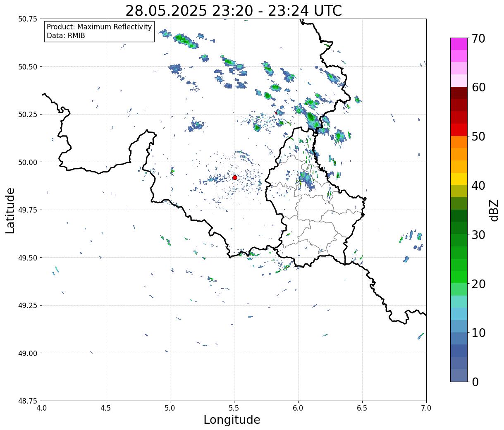Click latitude tick label 49.00
504x430 pixels.
coord(28,353)
